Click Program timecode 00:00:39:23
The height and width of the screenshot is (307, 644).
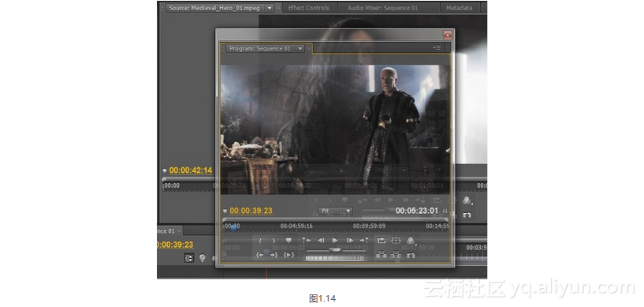pyautogui.click(x=251, y=211)
